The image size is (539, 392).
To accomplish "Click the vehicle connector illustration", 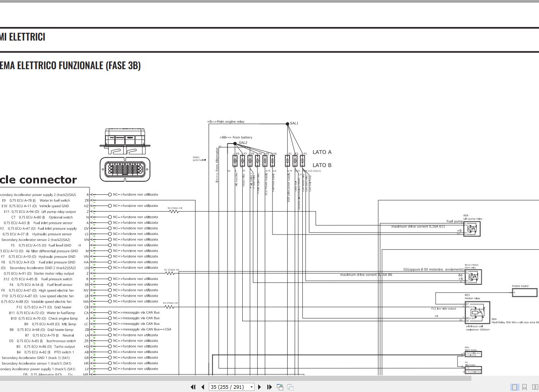I will 125,155.
